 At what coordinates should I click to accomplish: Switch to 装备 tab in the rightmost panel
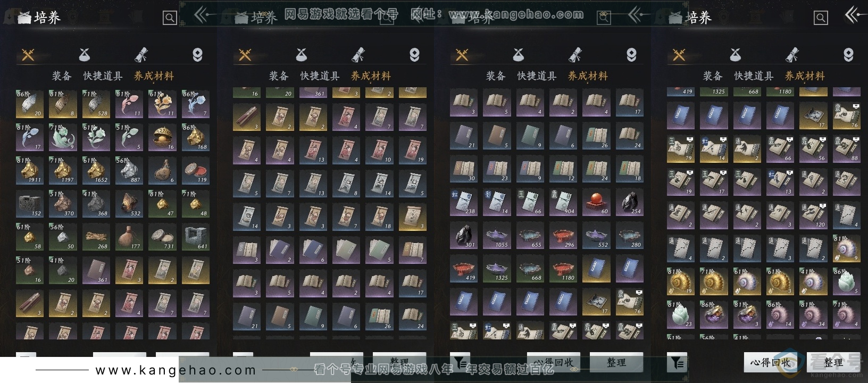pos(713,76)
